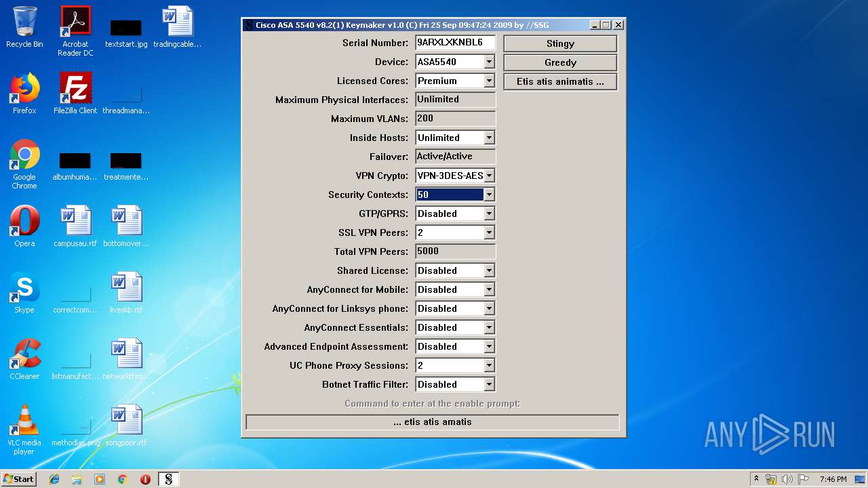The image size is (868, 488).
Task: Select the albumhuma desktop file
Action: coord(75,167)
